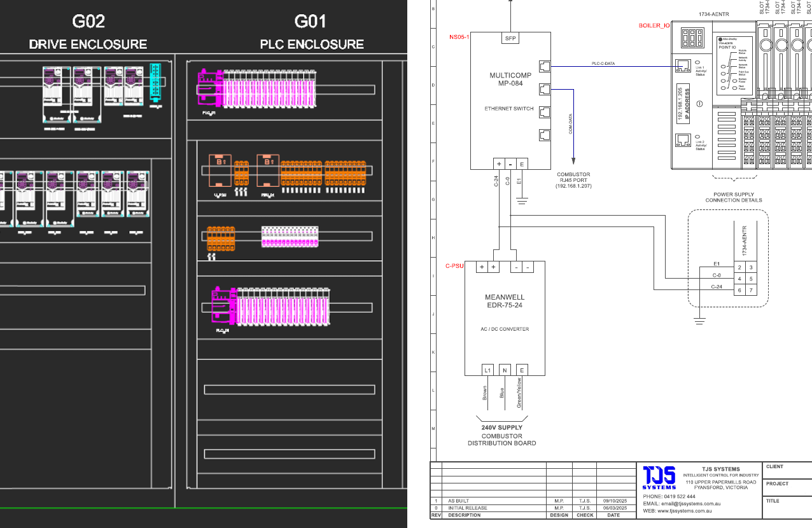
Task: Click the CHECK column header
Action: [584, 515]
